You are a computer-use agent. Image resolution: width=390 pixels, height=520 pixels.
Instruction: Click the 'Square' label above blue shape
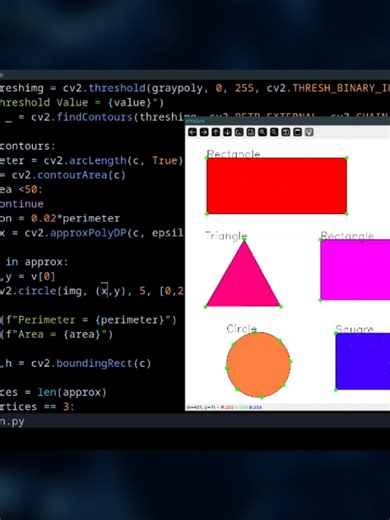(x=354, y=329)
